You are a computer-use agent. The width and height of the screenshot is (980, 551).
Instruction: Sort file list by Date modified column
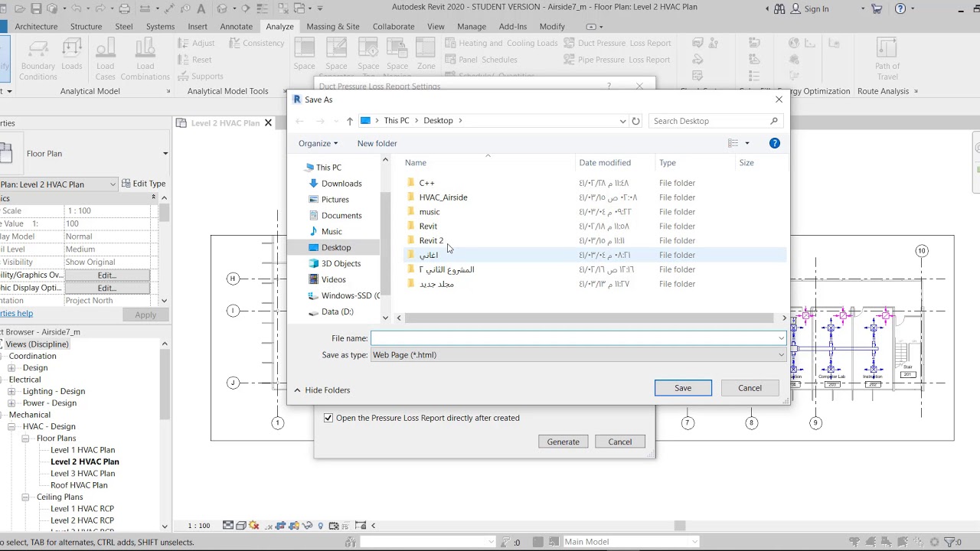605,162
